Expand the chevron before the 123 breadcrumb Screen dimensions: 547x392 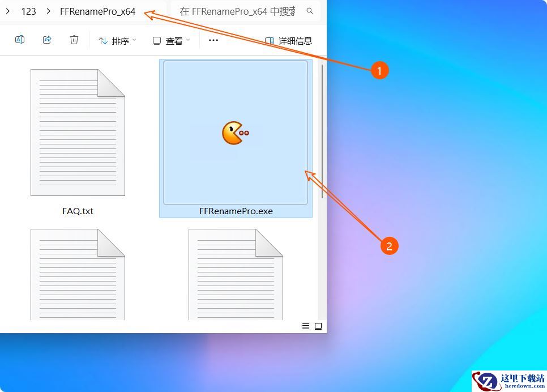point(8,11)
